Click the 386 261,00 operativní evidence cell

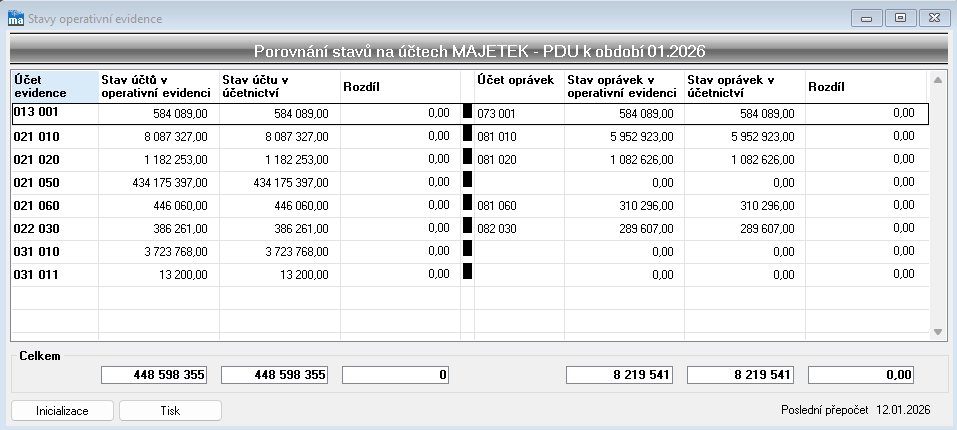tap(159, 229)
